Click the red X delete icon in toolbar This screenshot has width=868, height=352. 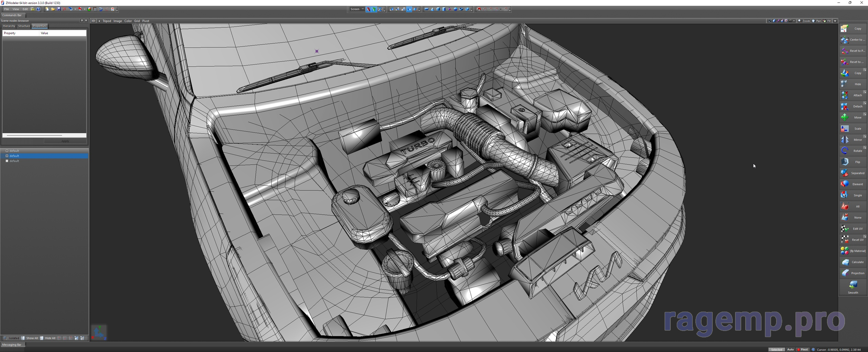point(64,9)
